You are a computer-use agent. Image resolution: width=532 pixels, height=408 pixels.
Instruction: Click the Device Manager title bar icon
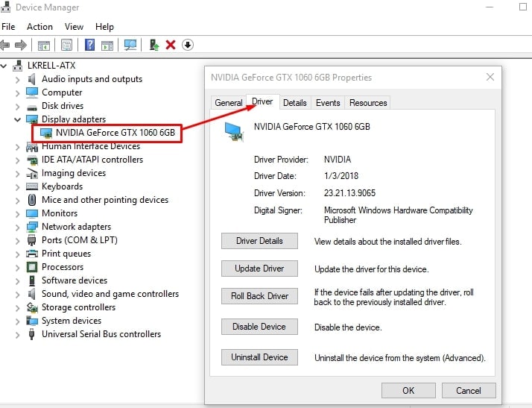(x=6, y=7)
